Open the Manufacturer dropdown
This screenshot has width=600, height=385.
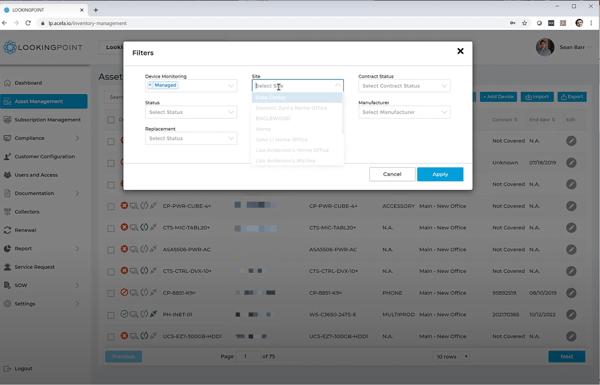404,112
